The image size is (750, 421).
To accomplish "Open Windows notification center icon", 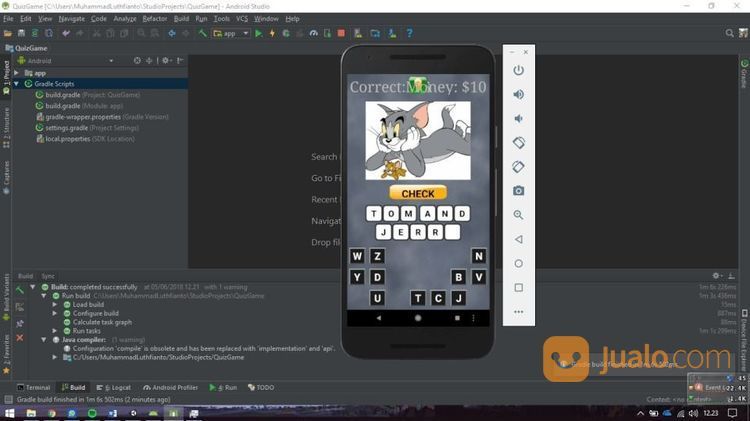I will click(x=732, y=413).
